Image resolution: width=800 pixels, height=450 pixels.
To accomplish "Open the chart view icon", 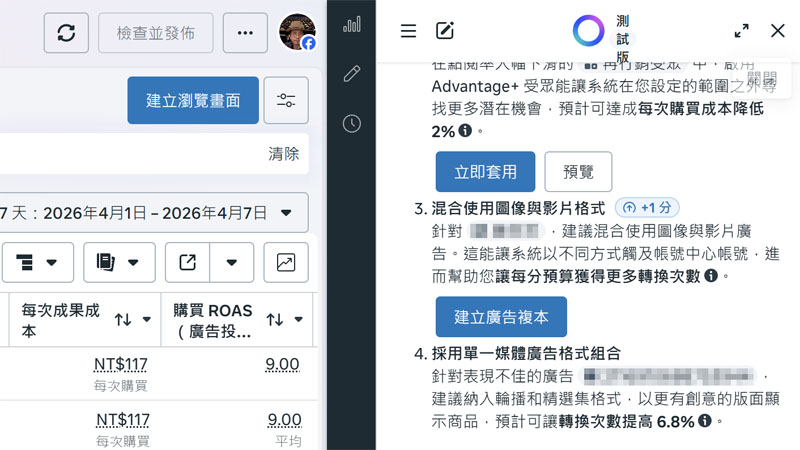I will (286, 262).
